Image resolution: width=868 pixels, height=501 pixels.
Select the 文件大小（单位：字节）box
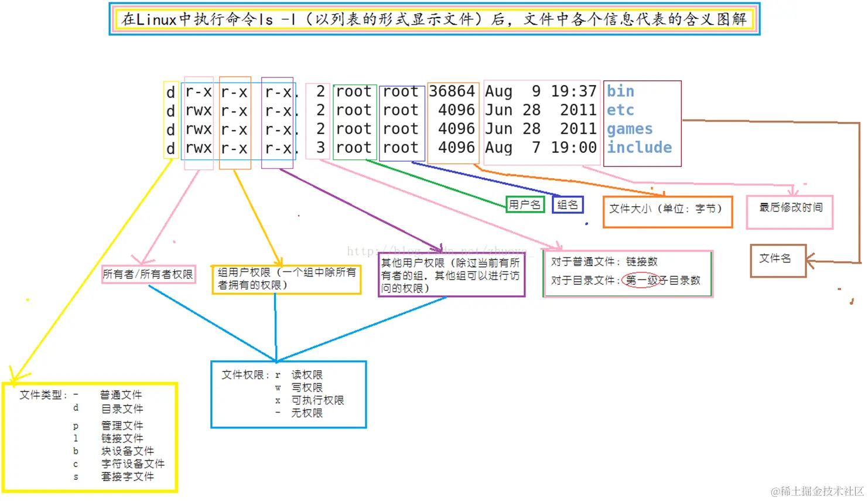tap(667, 212)
